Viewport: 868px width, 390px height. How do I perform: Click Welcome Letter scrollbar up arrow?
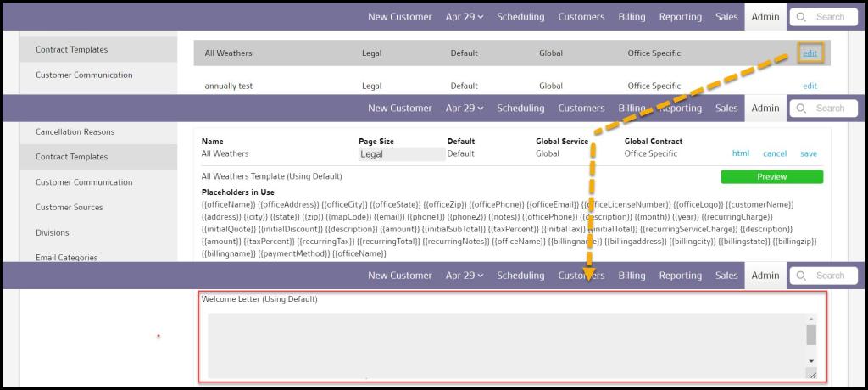click(x=810, y=320)
